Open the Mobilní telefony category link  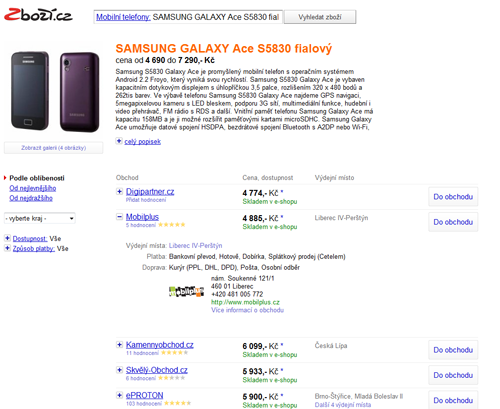pyautogui.click(x=123, y=17)
